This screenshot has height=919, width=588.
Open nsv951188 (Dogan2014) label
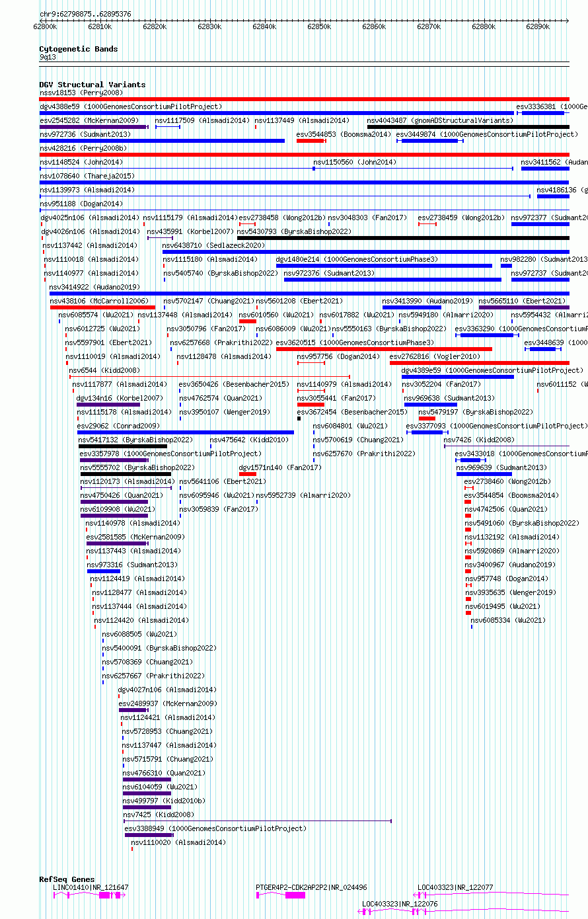(x=81, y=204)
